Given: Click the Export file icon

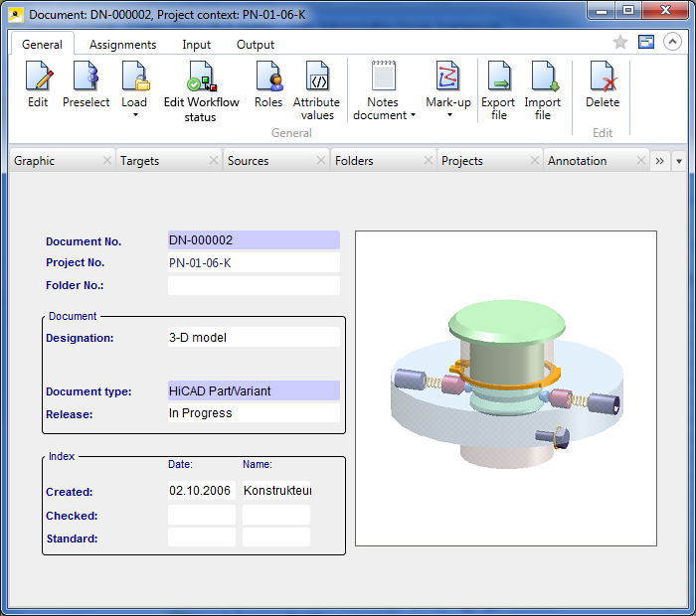Looking at the screenshot, I should coord(498,77).
